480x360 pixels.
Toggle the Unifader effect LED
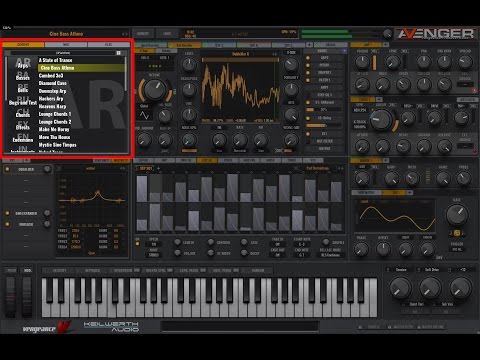7,224
